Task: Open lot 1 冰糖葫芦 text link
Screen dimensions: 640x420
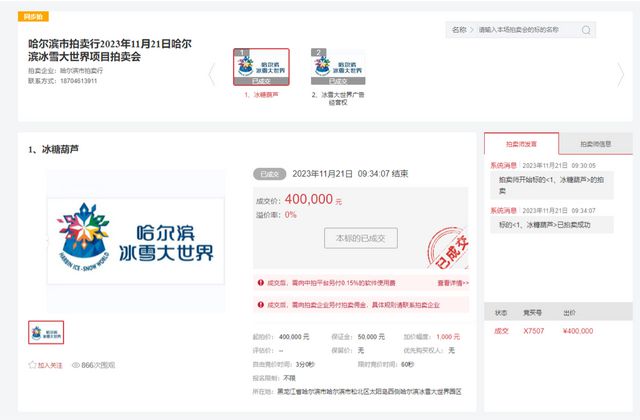Action: coord(261,95)
